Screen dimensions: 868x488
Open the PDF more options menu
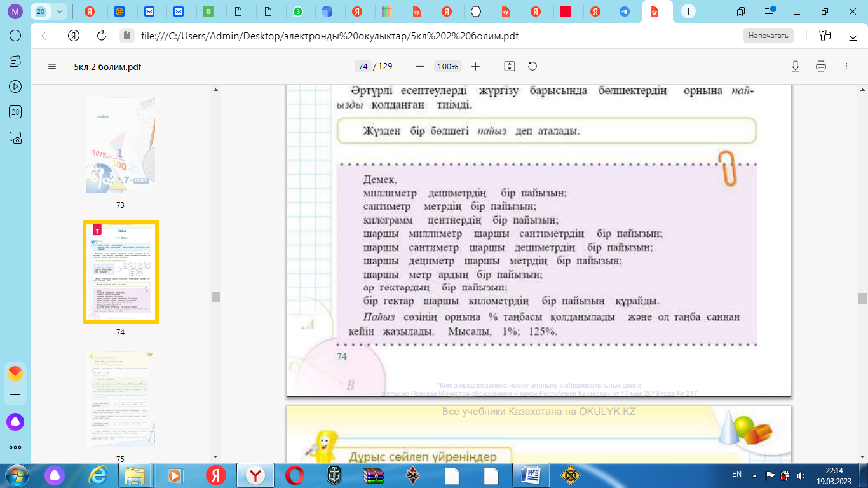(846, 67)
